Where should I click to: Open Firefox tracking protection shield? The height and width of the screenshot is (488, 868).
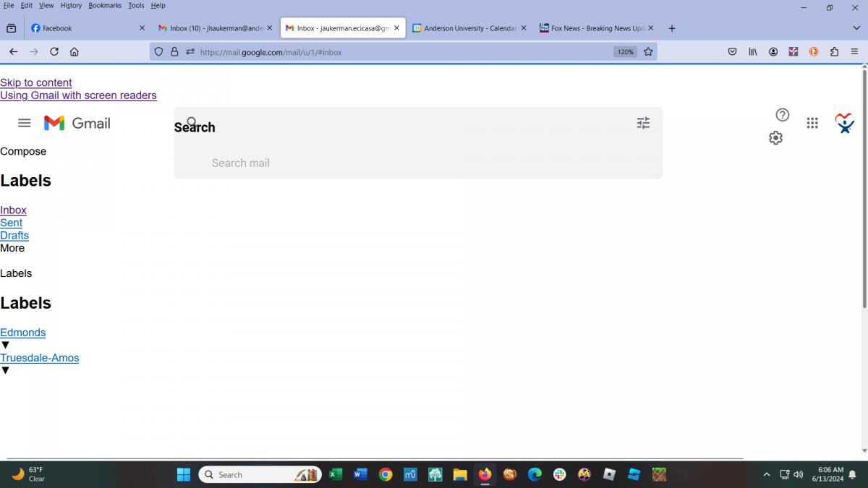pos(159,52)
